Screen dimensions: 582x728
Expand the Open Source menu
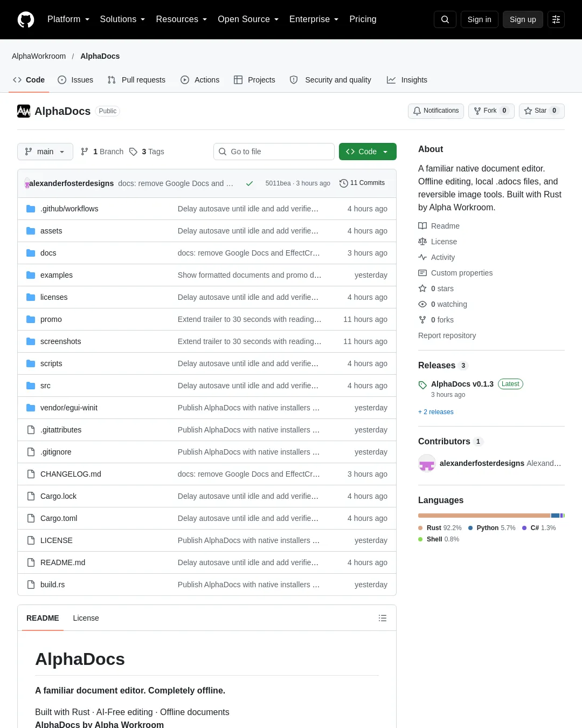click(248, 19)
